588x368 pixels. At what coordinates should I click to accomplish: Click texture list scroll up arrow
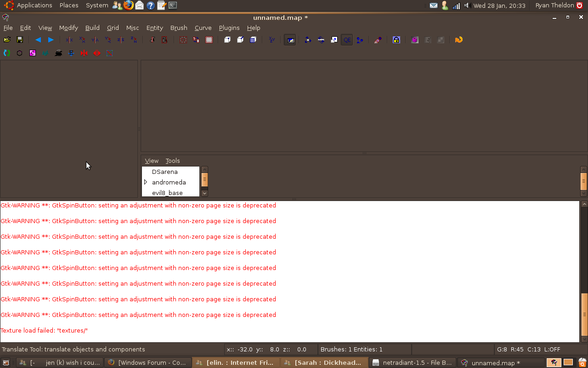(205, 169)
